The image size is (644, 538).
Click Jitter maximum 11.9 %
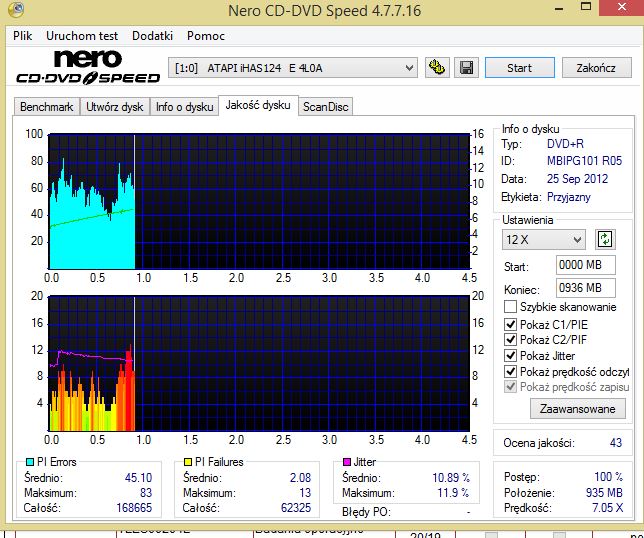[453, 492]
